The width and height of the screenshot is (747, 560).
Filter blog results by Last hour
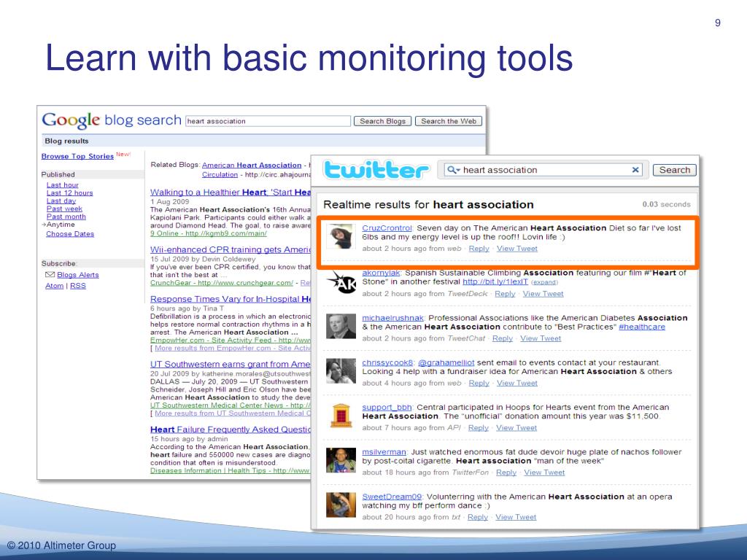tap(63, 184)
